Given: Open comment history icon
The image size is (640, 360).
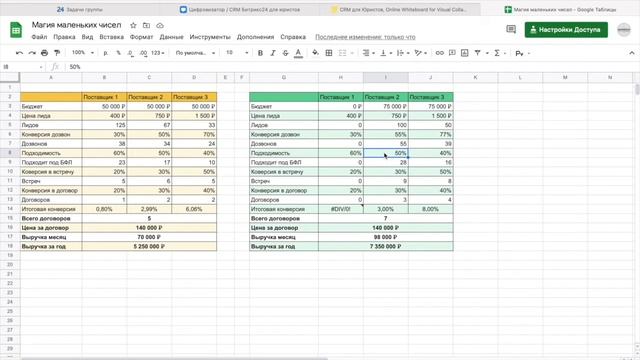Looking at the screenshot, I should click(511, 29).
